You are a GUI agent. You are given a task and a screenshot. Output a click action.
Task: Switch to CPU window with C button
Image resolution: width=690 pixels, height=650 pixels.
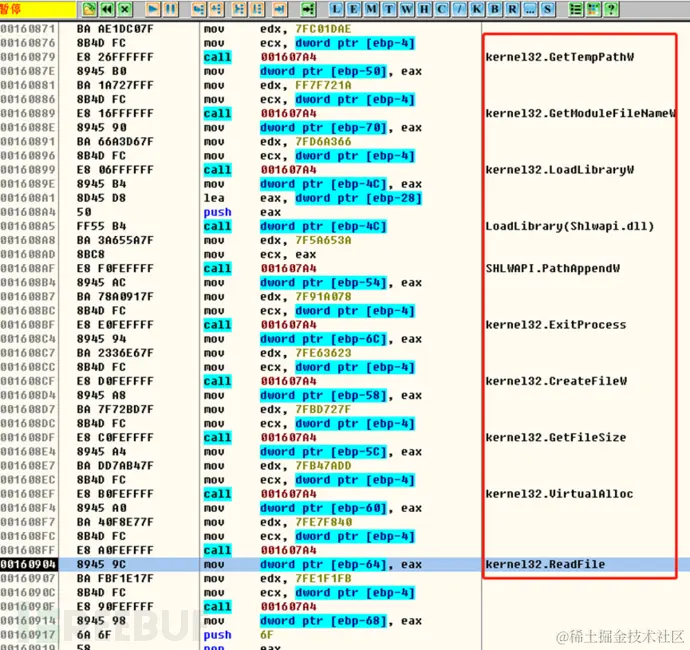(442, 9)
